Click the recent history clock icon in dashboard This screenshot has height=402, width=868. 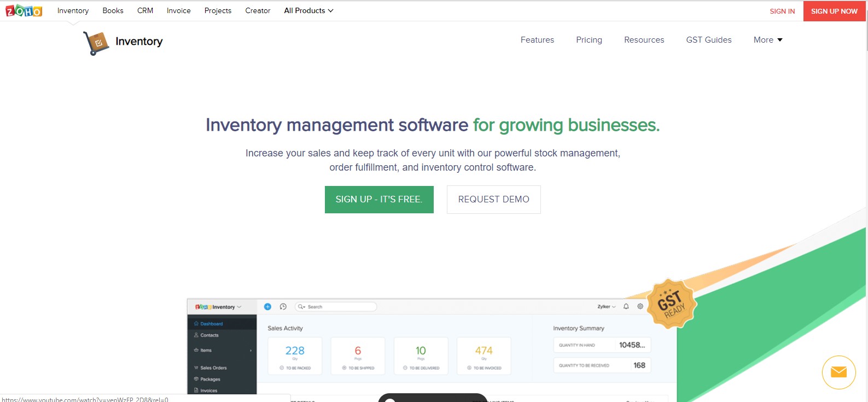tap(283, 307)
